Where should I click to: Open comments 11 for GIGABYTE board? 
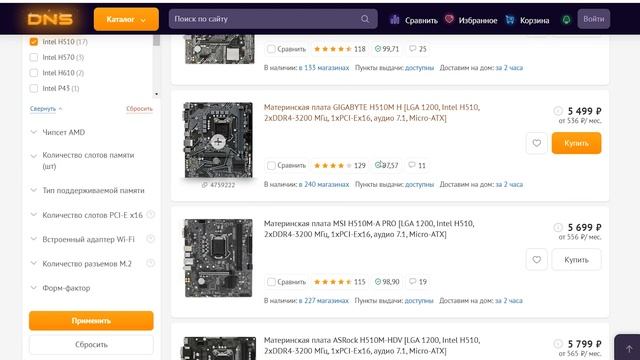(x=417, y=165)
